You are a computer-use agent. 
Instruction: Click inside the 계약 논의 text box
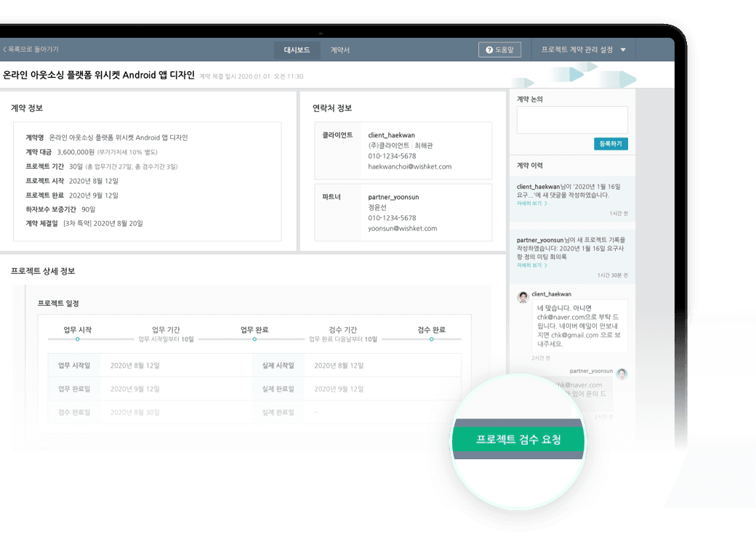click(x=571, y=120)
